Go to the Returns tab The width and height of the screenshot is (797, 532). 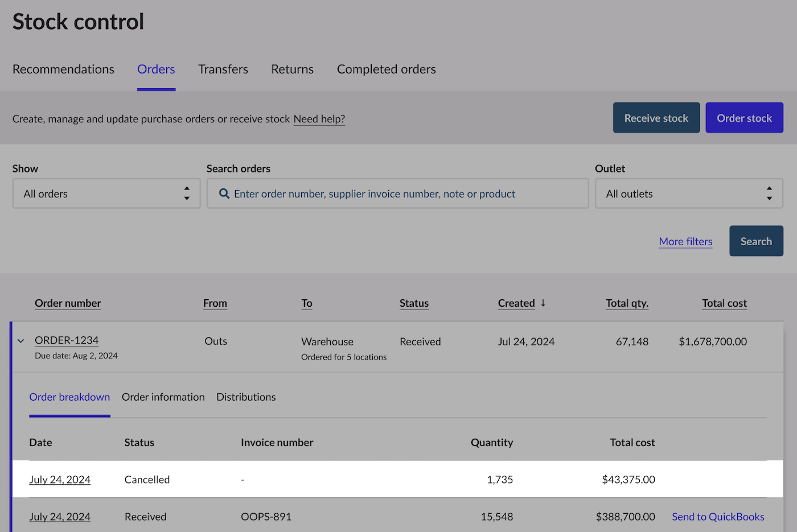pyautogui.click(x=292, y=69)
